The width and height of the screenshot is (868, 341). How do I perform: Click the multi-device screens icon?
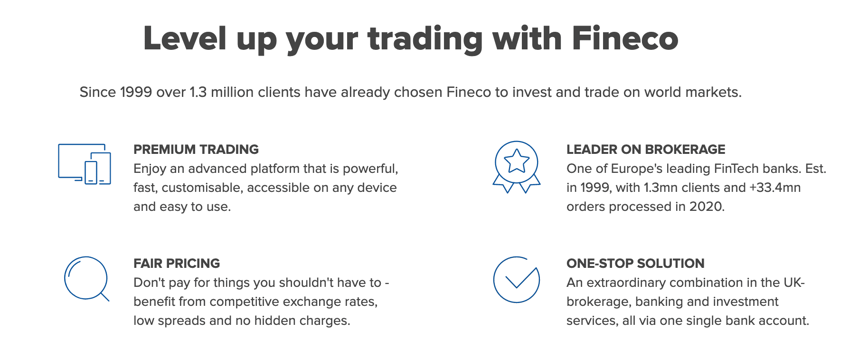(85, 164)
